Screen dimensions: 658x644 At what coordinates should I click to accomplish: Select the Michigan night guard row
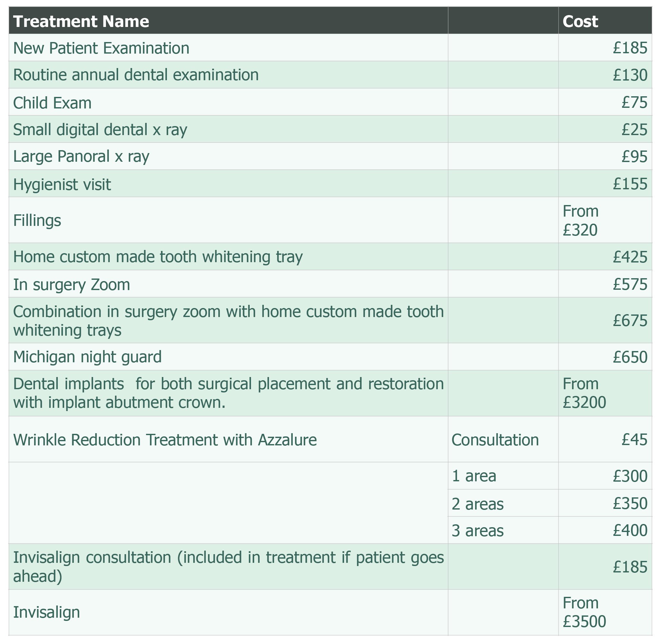[330, 356]
